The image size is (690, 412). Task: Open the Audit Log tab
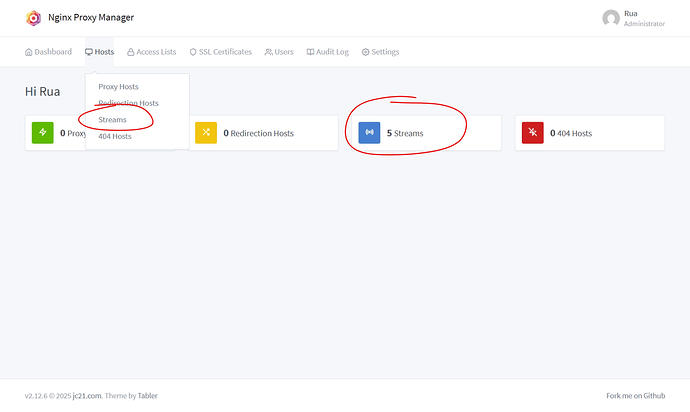(328, 52)
